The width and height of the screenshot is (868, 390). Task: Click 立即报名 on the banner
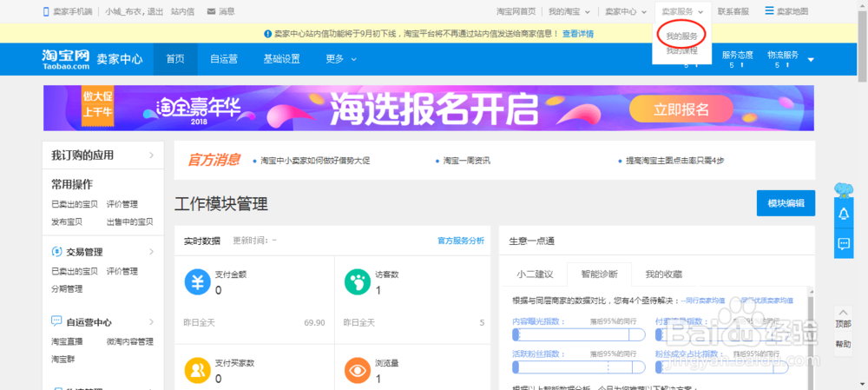(x=681, y=109)
